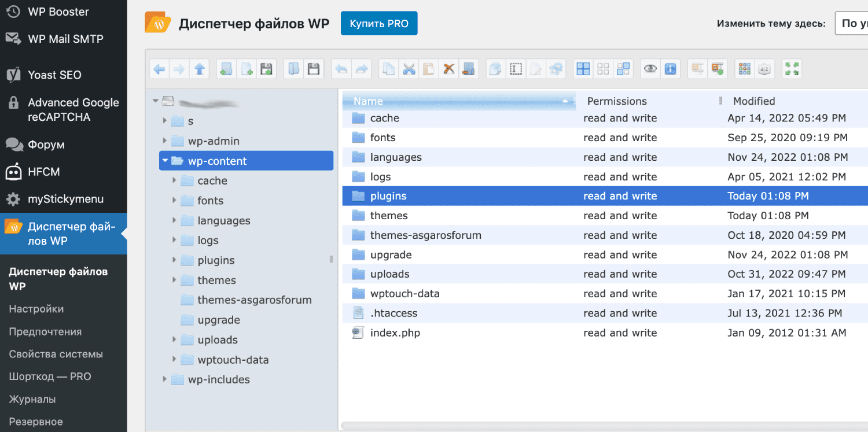
Task: Collapse the root volume in the tree
Action: point(155,101)
